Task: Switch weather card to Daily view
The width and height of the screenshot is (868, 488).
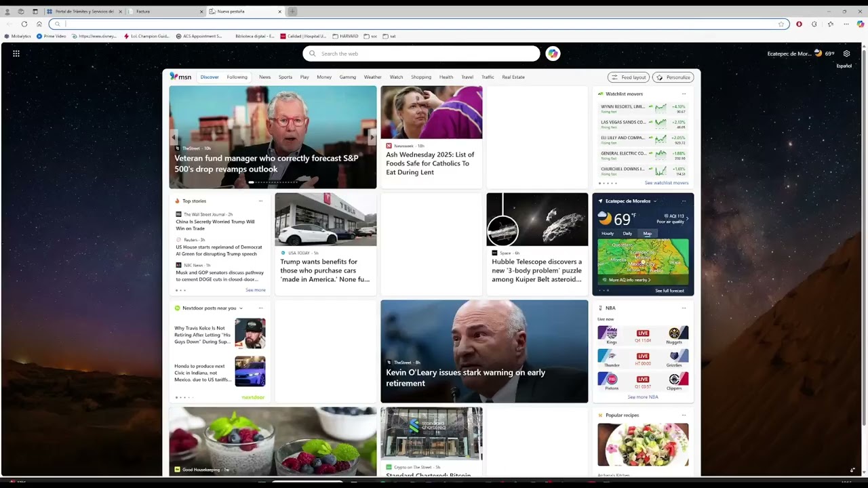Action: [627, 233]
